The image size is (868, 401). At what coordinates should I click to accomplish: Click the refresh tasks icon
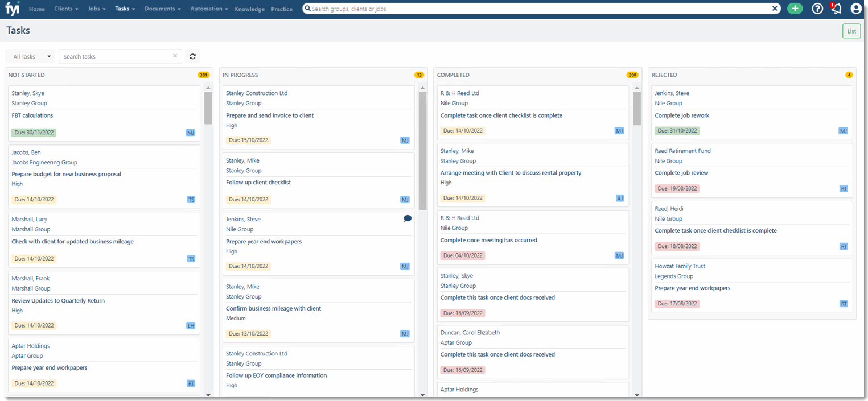pos(192,56)
